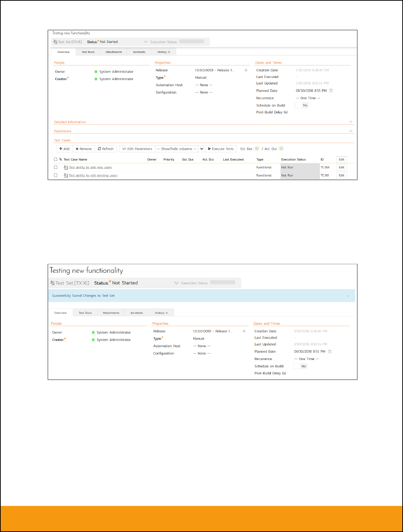The height and width of the screenshot is (532, 403).
Task: Open the Show/hide columns dropdown
Action: (x=176, y=149)
